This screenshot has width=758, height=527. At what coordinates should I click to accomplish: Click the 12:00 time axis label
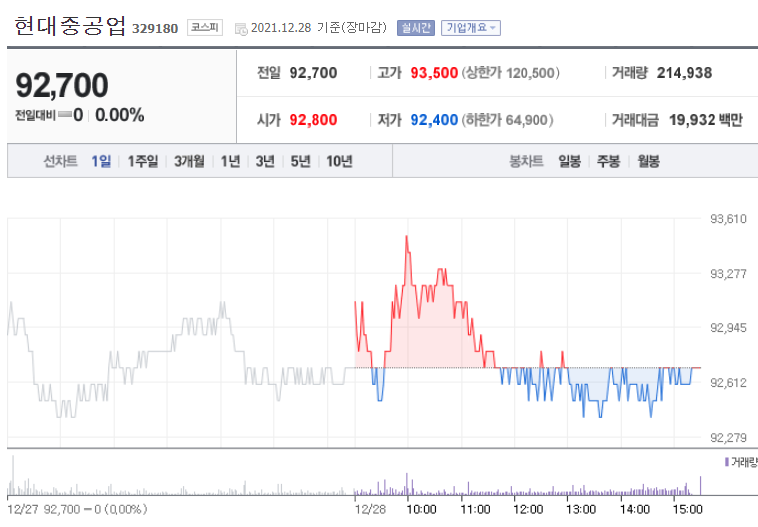pyautogui.click(x=528, y=509)
